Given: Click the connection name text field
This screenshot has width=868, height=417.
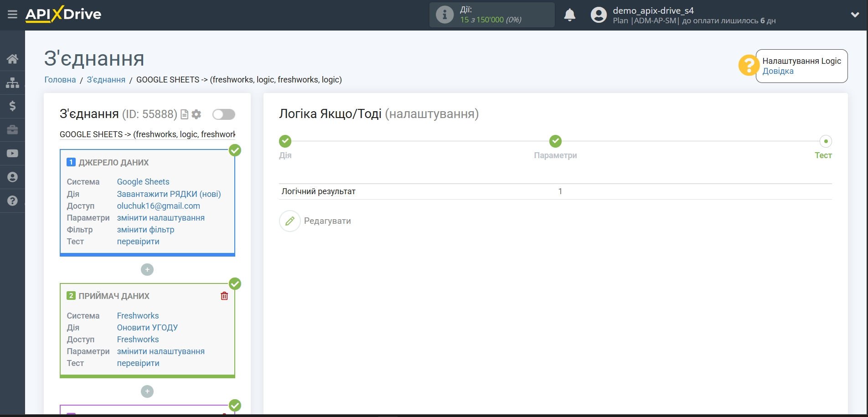Looking at the screenshot, I should 147,134.
